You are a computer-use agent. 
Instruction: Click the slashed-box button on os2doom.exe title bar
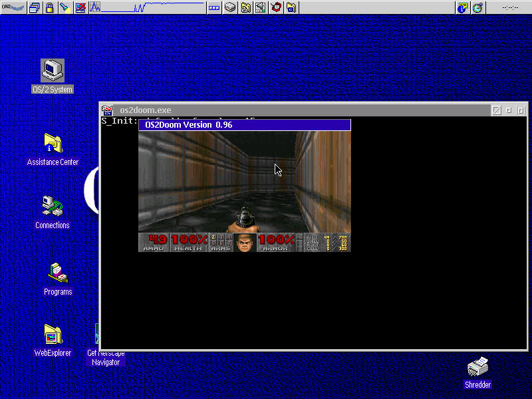497,110
